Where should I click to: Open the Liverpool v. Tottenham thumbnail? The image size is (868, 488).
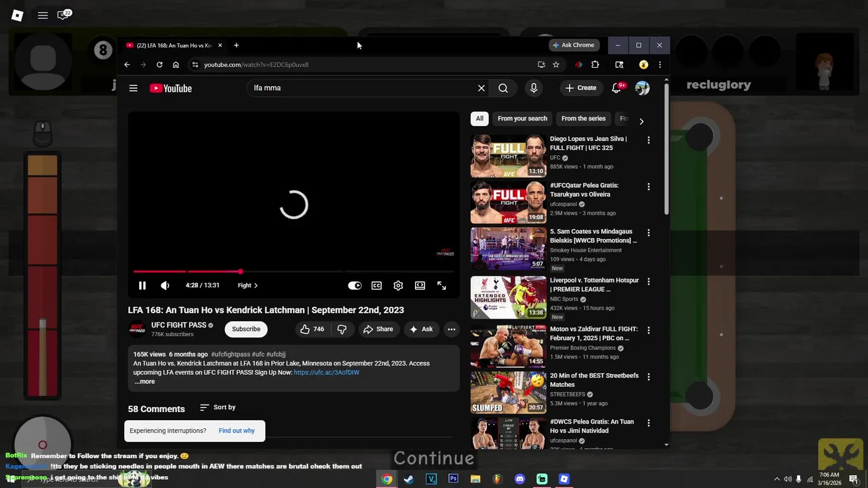tap(508, 297)
